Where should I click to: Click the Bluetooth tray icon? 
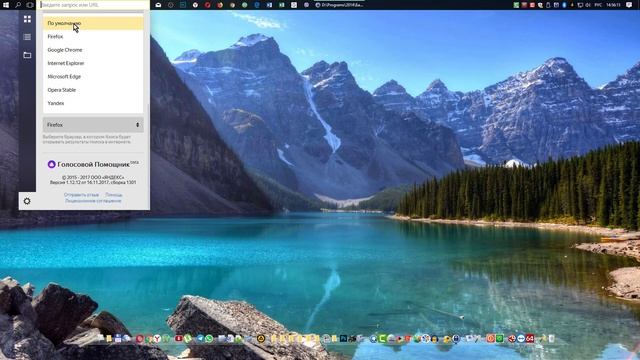point(564,5)
